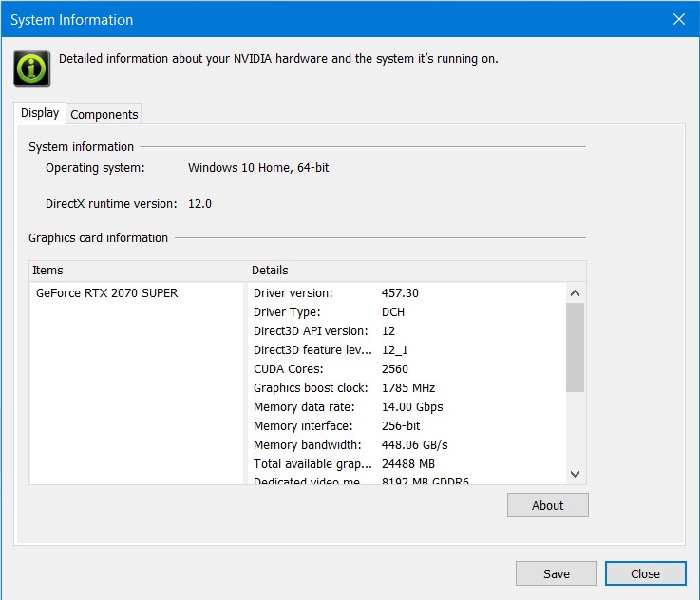The image size is (700, 600).
Task: Select the Driver version row
Action: click(335, 293)
